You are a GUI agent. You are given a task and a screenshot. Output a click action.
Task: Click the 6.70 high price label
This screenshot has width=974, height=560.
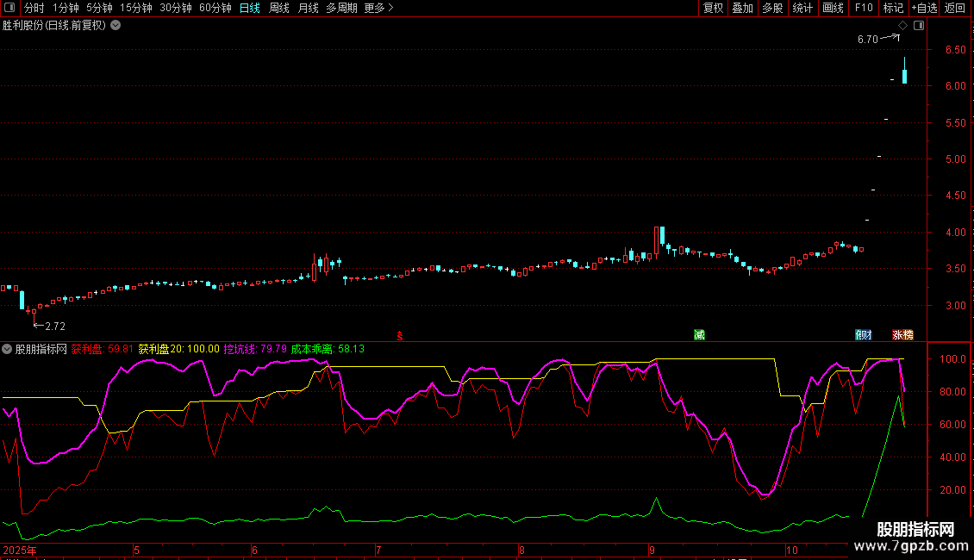(x=867, y=40)
